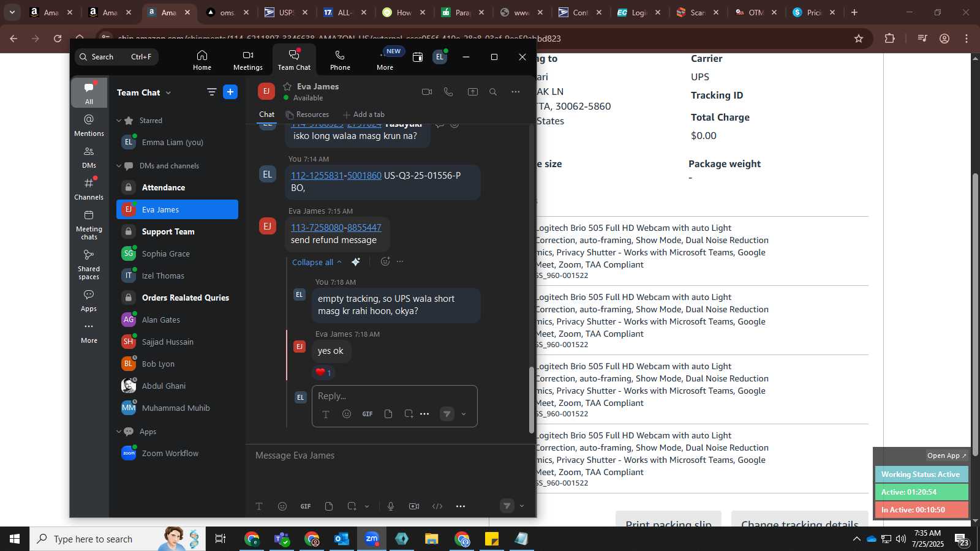Viewport: 980px width, 551px height.
Task: Star the Eva James conversation
Action: pos(287,86)
